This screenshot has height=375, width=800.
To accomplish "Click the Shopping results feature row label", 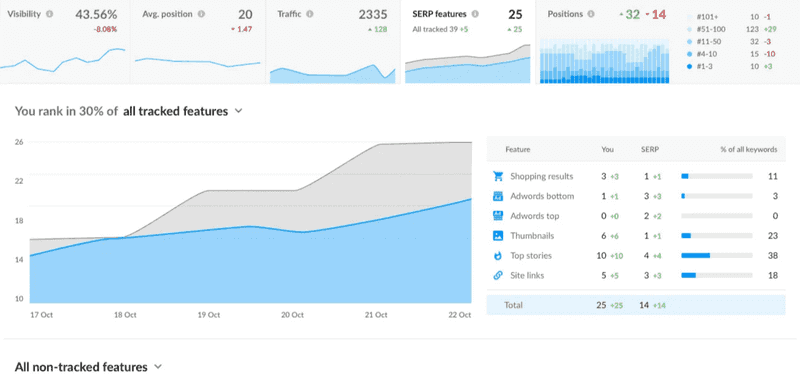I will point(541,177).
